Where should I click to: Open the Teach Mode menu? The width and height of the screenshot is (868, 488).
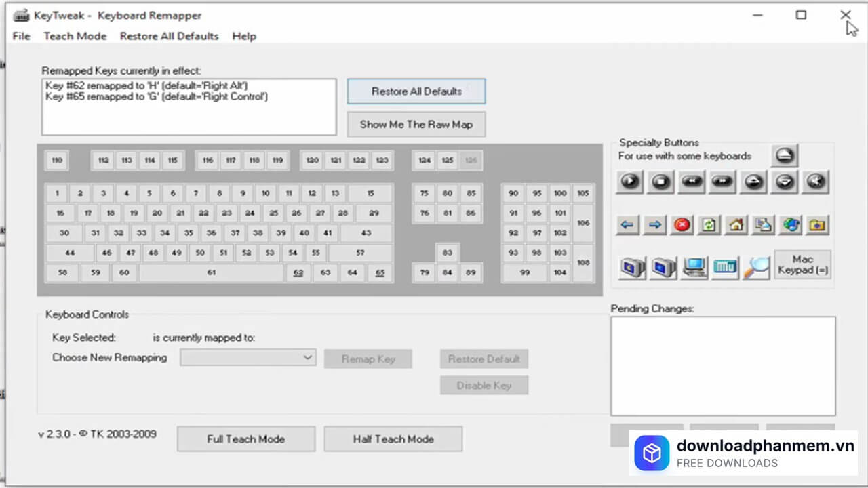coord(75,36)
